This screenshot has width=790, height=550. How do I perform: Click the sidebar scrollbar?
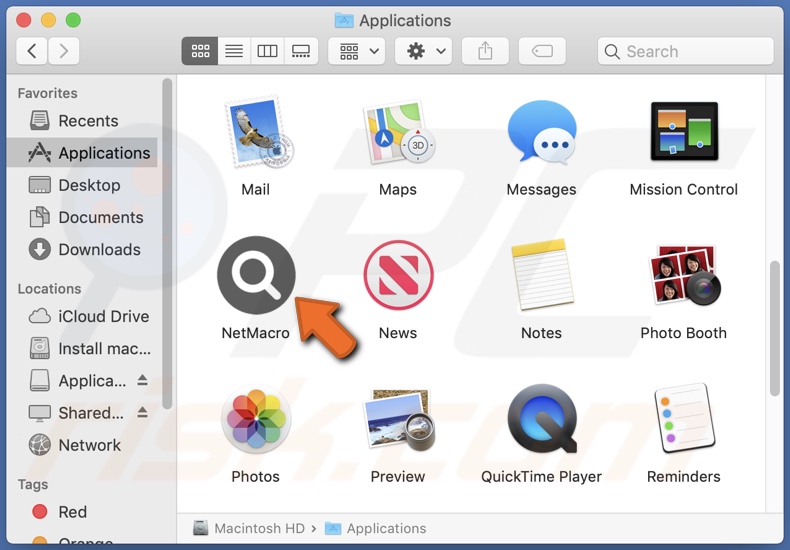[167, 244]
